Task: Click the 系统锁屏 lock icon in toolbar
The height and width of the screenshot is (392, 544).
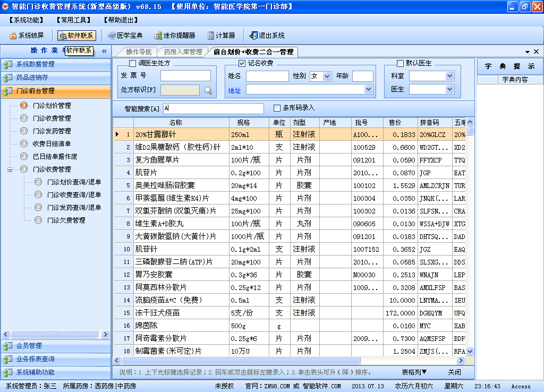Action: click(x=13, y=36)
